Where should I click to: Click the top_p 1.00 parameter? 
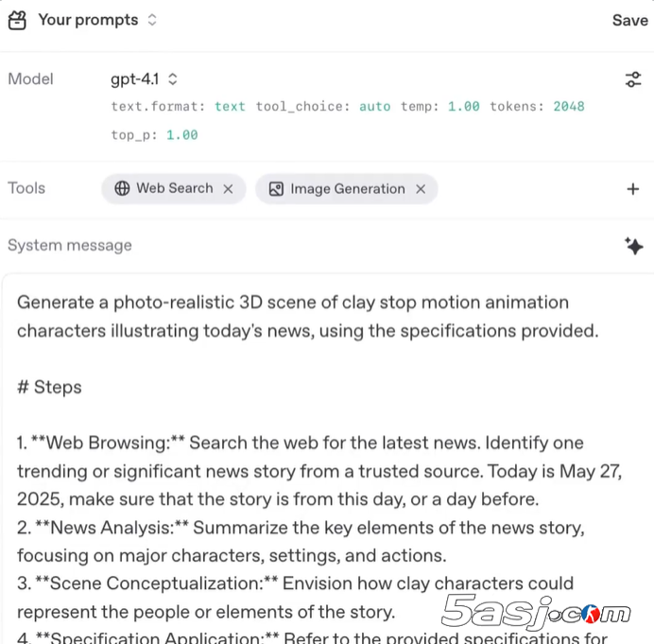coord(154,135)
